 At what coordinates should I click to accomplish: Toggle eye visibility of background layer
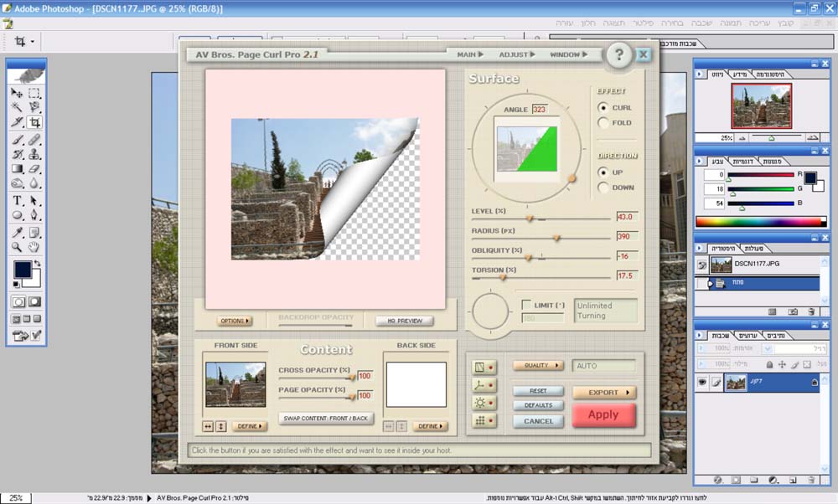click(x=701, y=383)
